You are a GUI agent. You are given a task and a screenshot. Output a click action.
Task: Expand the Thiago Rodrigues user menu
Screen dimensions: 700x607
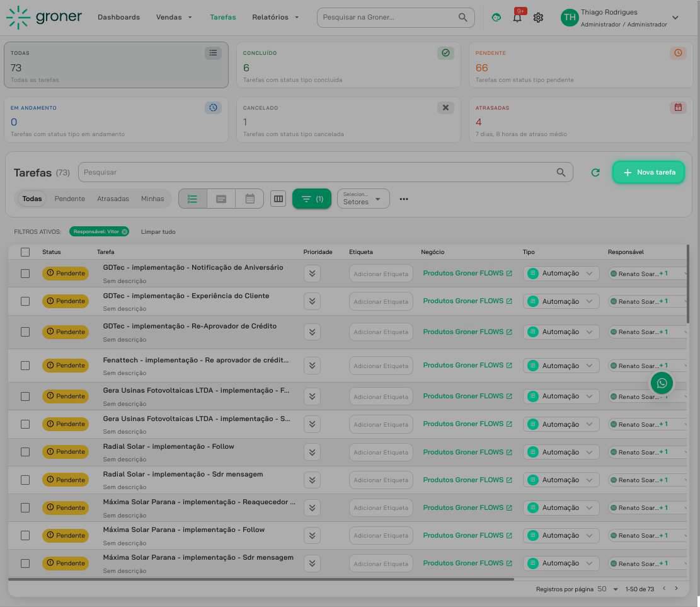(675, 18)
